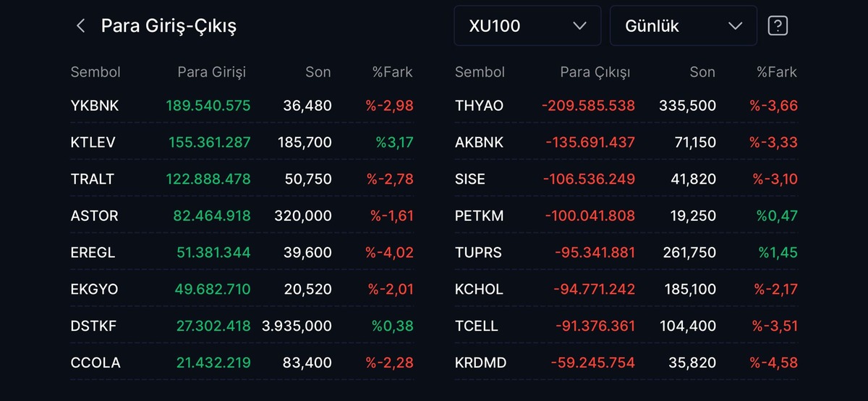Click the Para Giriş-Çıkış page title

tap(169, 26)
